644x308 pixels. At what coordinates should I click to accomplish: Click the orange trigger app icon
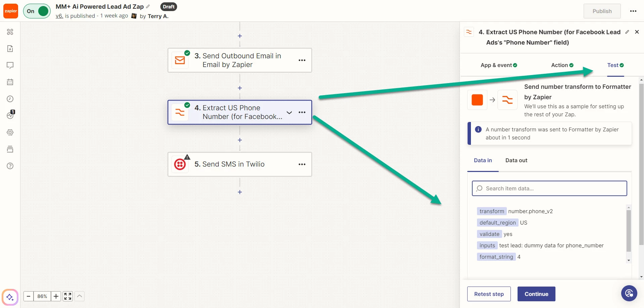[x=477, y=100]
